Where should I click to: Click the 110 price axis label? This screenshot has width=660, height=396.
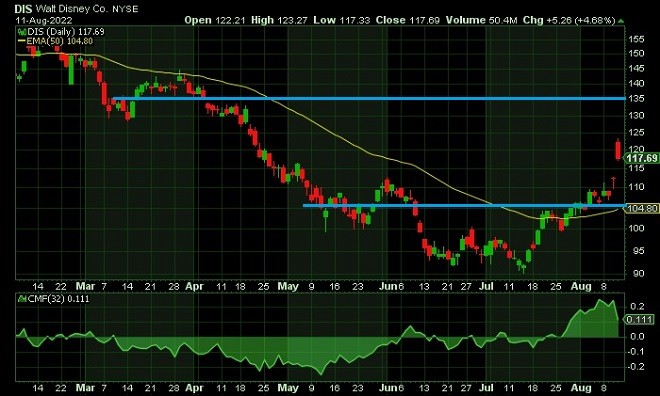[636, 187]
